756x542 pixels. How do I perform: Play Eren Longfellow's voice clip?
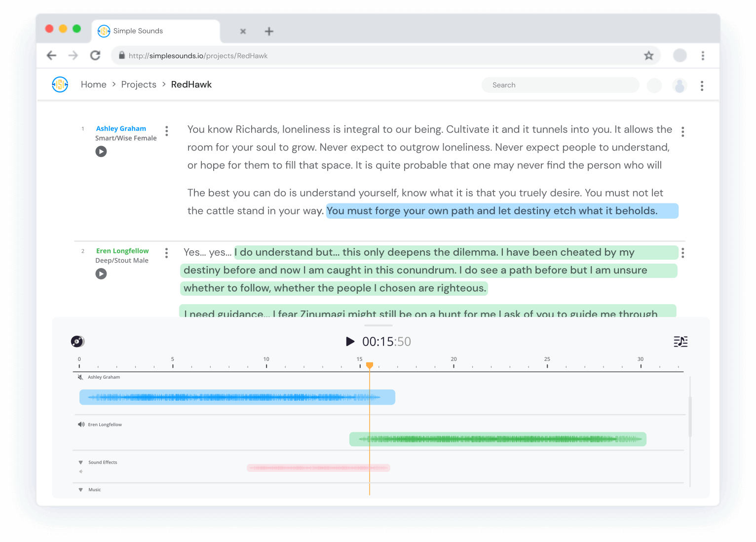(x=101, y=274)
